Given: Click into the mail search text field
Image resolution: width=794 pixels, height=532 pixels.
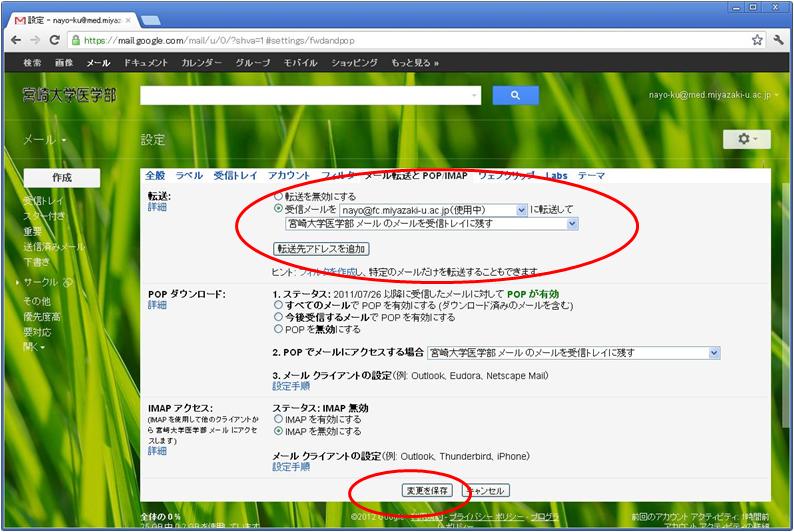Looking at the screenshot, I should pos(310,96).
